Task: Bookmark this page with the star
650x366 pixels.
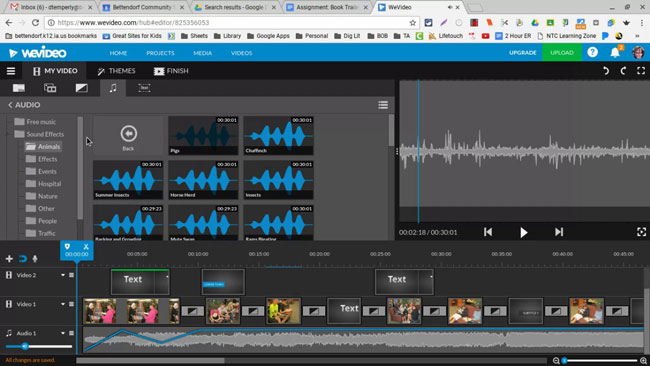Action: pyautogui.click(x=412, y=23)
